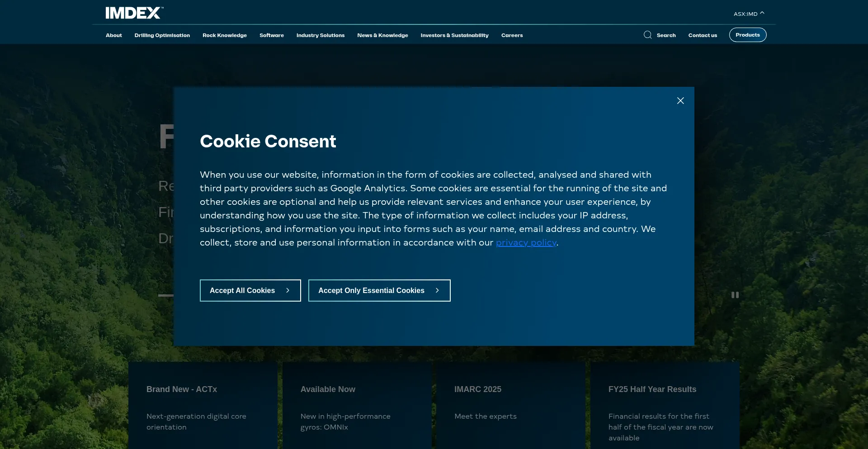Image resolution: width=868 pixels, height=449 pixels.
Task: Open the News & Knowledge menu
Action: [382, 35]
